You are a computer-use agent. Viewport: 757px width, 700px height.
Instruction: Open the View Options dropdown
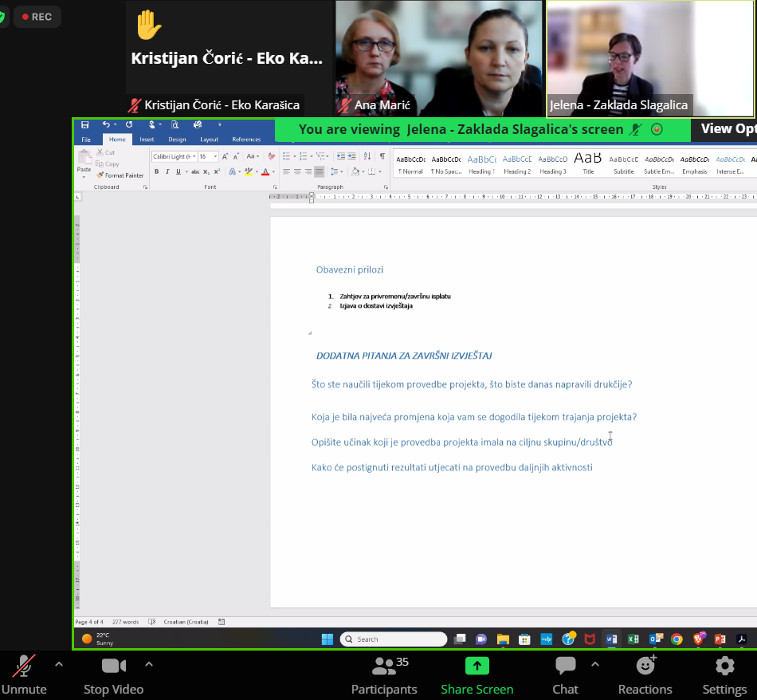point(727,129)
